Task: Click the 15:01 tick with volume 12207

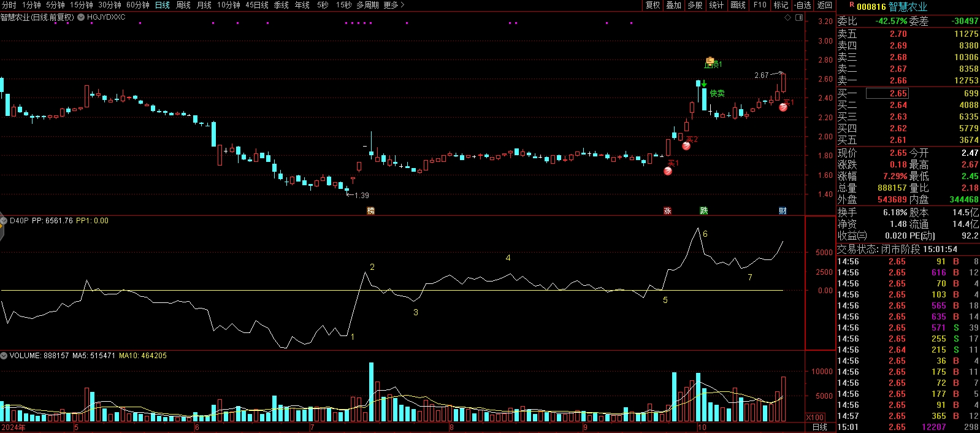Action: point(908,427)
